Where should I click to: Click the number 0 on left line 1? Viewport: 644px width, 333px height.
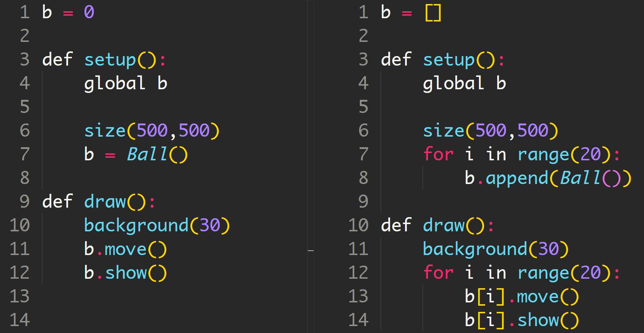coord(89,12)
